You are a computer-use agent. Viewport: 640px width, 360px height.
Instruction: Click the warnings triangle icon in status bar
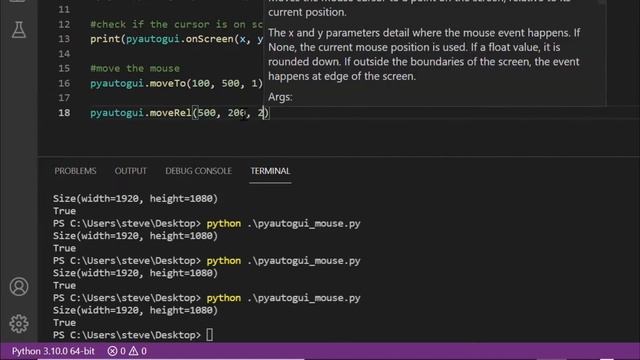point(133,351)
